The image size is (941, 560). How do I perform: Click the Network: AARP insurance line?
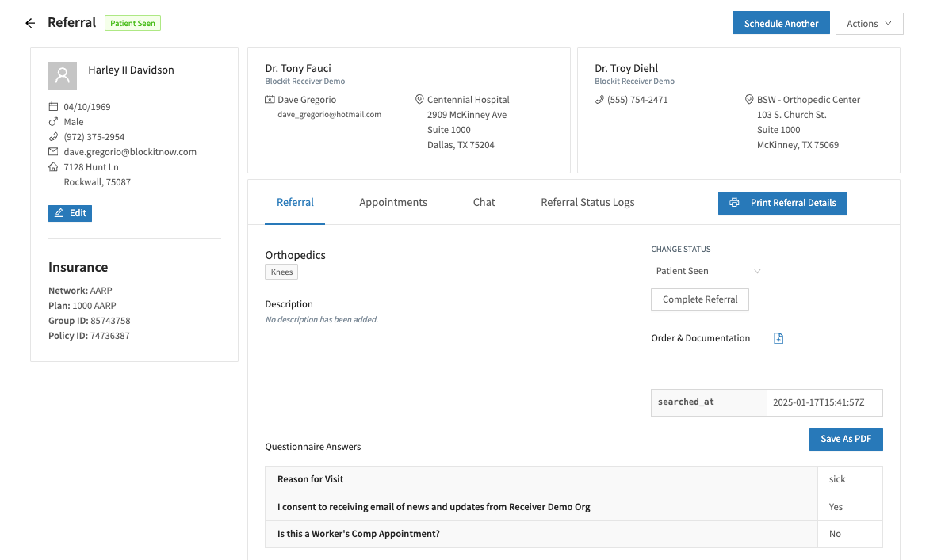[x=80, y=291]
